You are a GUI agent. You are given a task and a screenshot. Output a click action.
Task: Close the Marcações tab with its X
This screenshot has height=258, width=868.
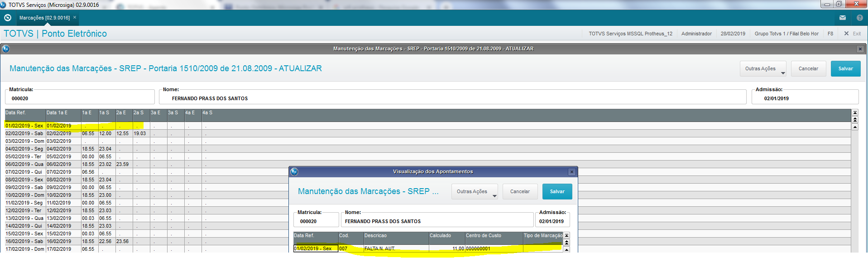click(x=75, y=17)
